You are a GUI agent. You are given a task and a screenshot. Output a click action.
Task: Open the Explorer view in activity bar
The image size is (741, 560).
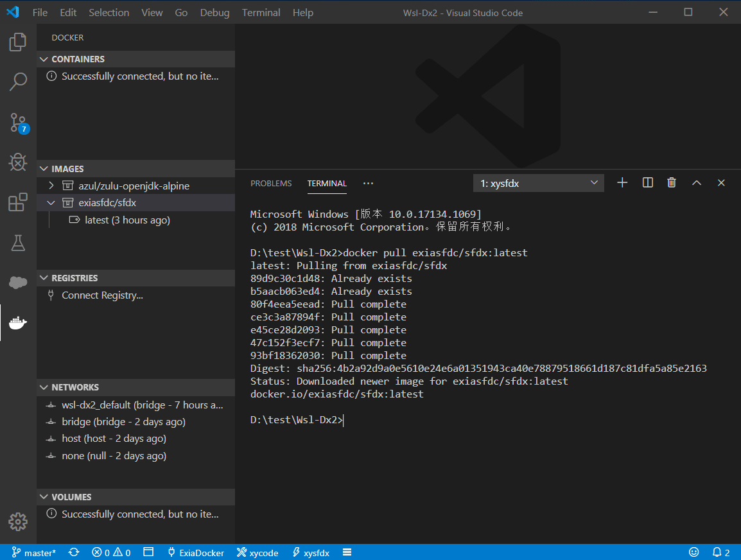tap(18, 42)
